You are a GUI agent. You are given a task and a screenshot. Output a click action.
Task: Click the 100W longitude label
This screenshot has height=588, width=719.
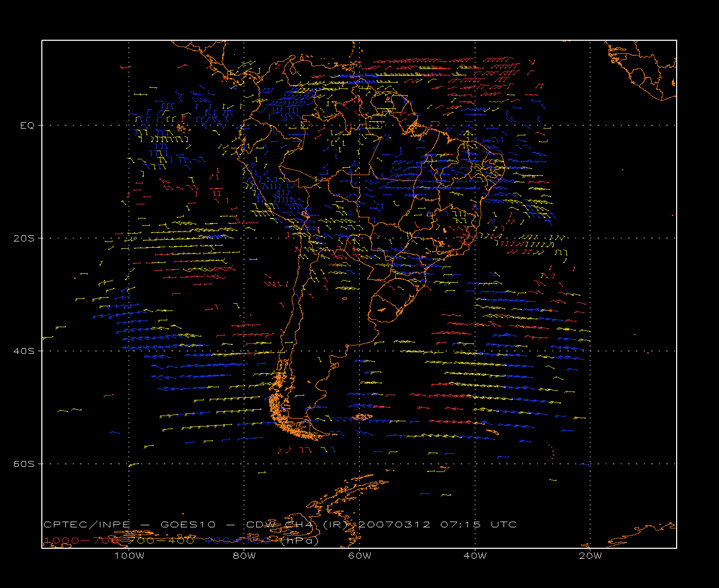point(129,556)
